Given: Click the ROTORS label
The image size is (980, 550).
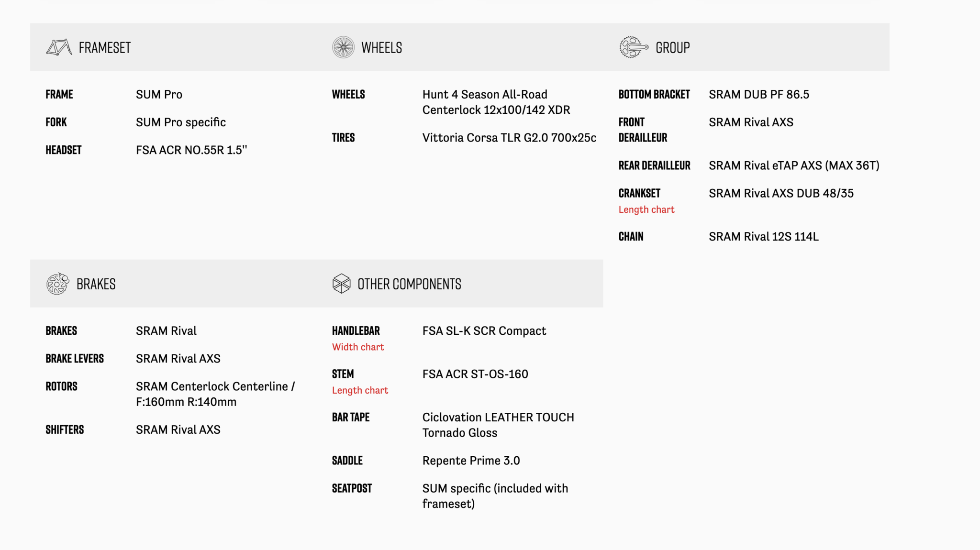Looking at the screenshot, I should click(61, 386).
